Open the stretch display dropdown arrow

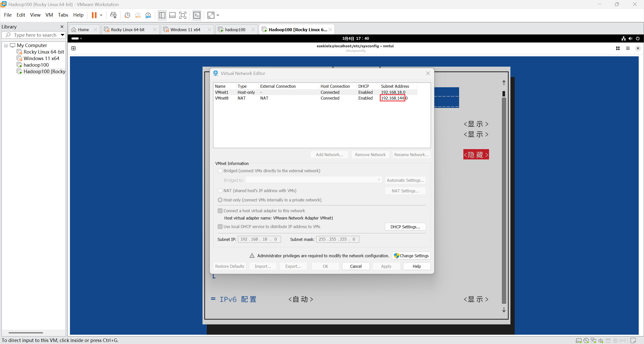pos(218,15)
